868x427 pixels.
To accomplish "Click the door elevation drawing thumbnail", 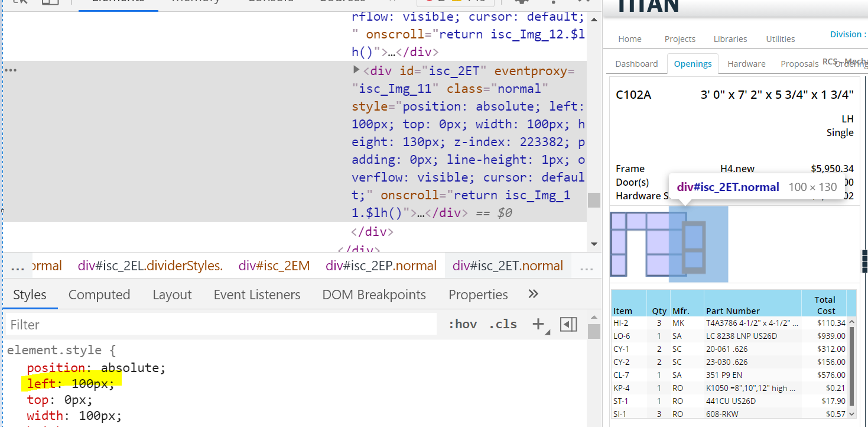I will click(694, 247).
